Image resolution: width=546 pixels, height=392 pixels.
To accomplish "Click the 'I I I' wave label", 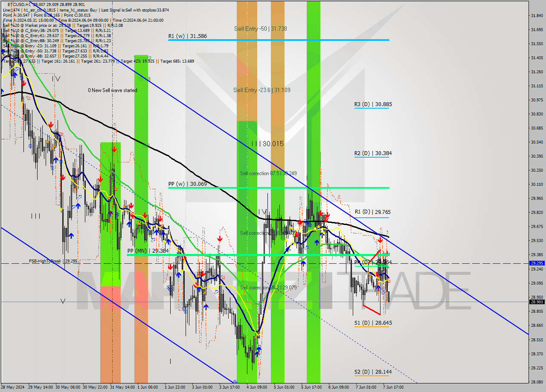I will (35, 216).
